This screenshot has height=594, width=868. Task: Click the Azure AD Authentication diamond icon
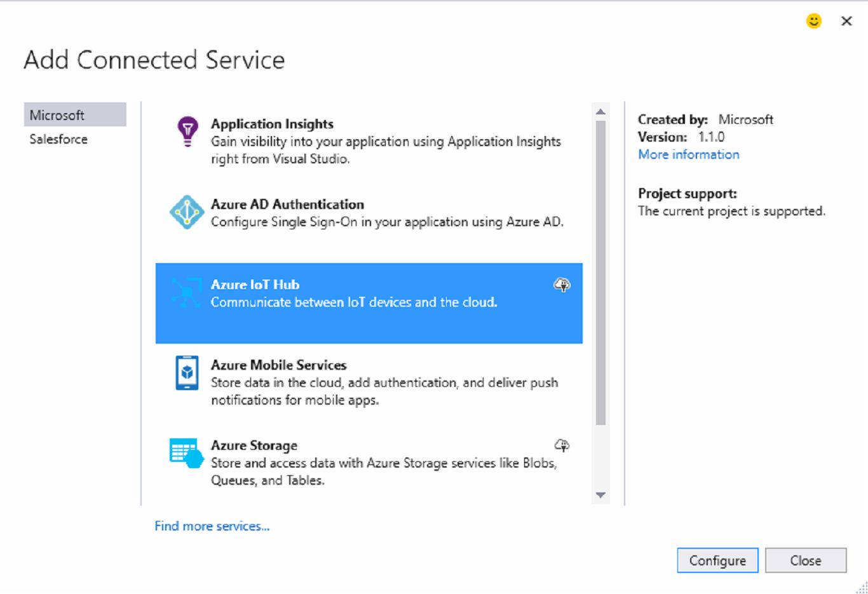point(186,212)
